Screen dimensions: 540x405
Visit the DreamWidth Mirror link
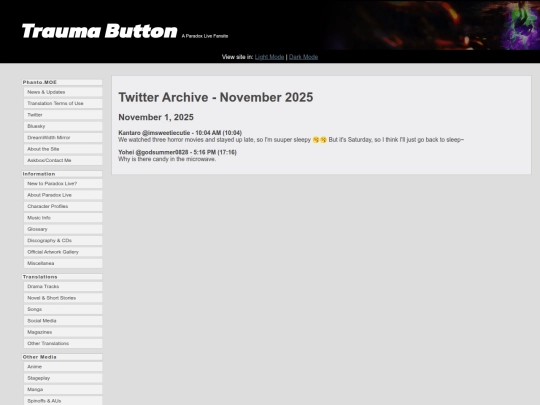(63, 137)
